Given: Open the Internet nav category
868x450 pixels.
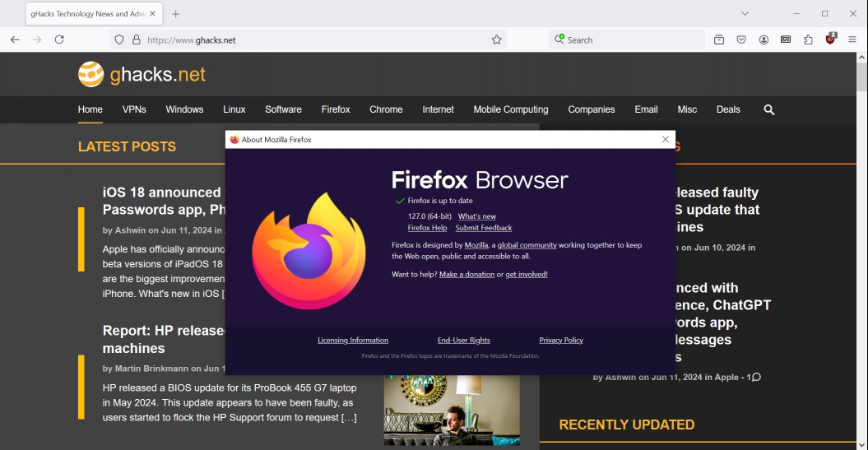Looking at the screenshot, I should (x=438, y=109).
